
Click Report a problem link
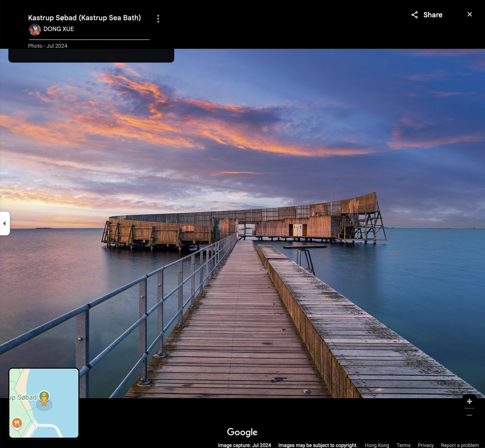pyautogui.click(x=460, y=445)
